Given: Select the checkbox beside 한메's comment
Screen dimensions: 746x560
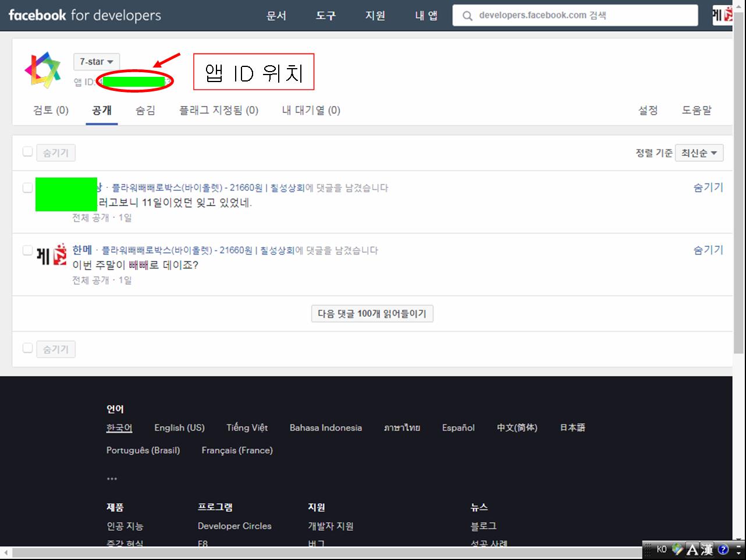Looking at the screenshot, I should click(27, 250).
